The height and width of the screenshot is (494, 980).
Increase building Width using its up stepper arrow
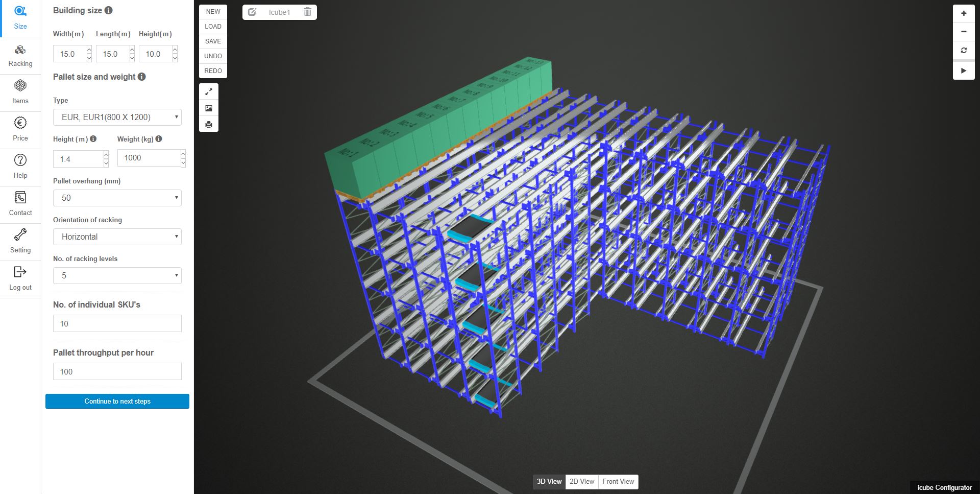[x=89, y=51]
